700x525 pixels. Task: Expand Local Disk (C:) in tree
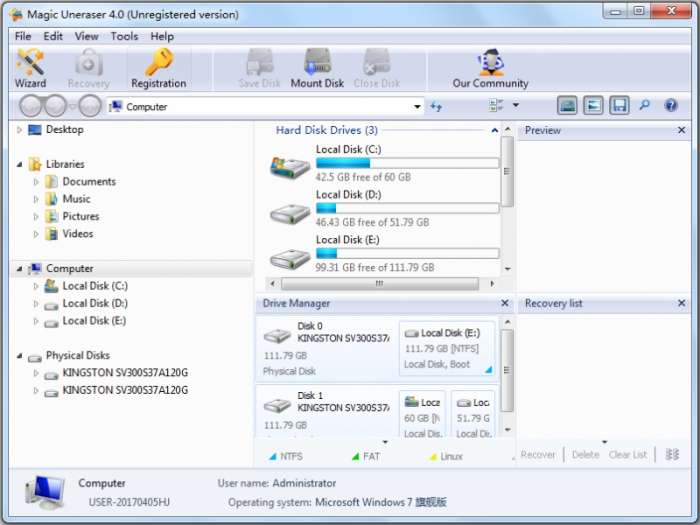[x=36, y=286]
